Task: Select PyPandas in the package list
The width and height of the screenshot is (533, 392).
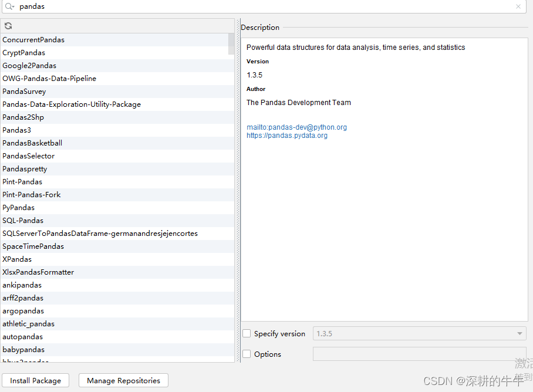Action: (x=117, y=208)
